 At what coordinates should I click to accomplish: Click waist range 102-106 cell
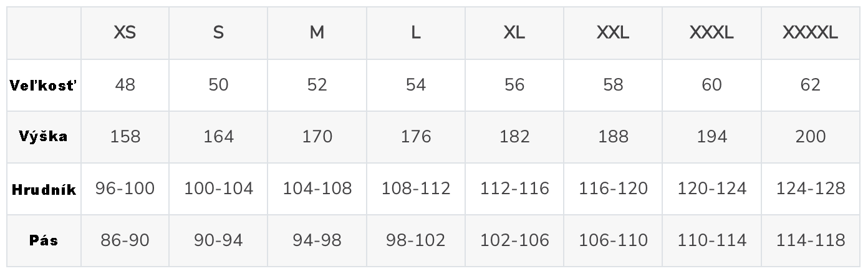coord(514,240)
